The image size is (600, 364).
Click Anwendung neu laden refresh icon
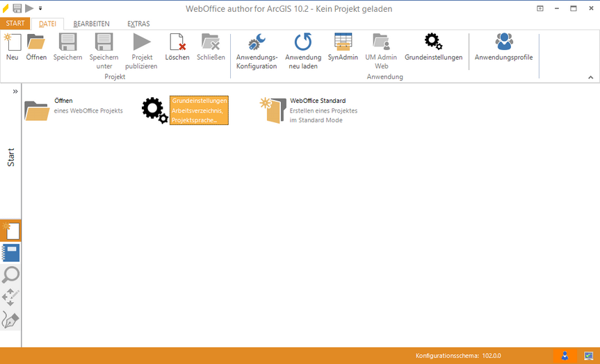click(x=303, y=42)
